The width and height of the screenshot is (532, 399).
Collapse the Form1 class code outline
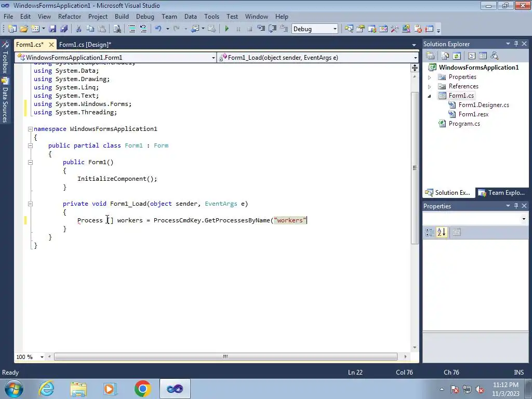30,145
